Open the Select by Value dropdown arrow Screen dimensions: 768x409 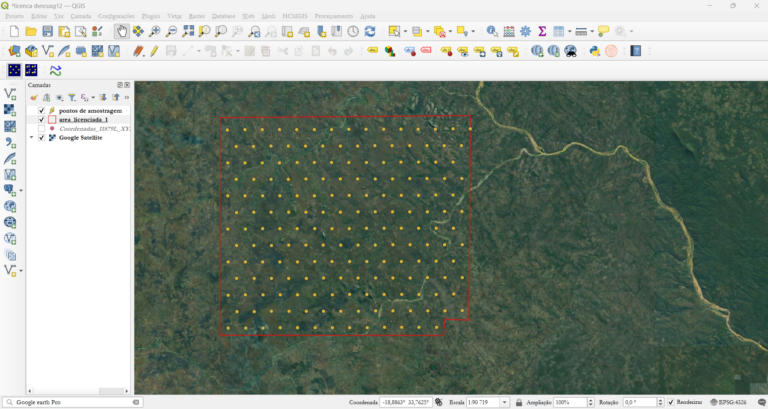pyautogui.click(x=428, y=31)
